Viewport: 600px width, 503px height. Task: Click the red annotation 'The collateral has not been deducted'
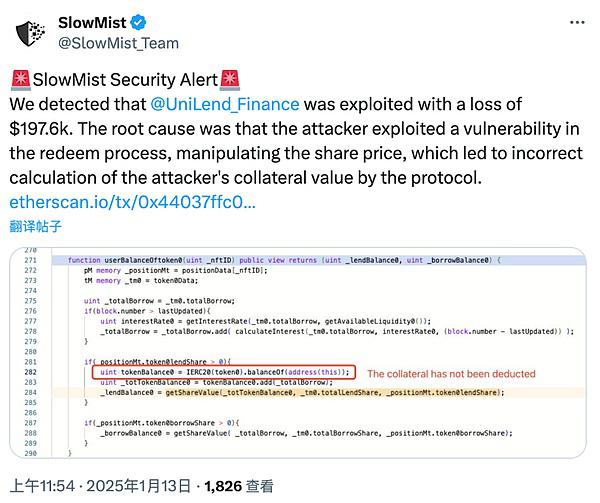pyautogui.click(x=452, y=374)
